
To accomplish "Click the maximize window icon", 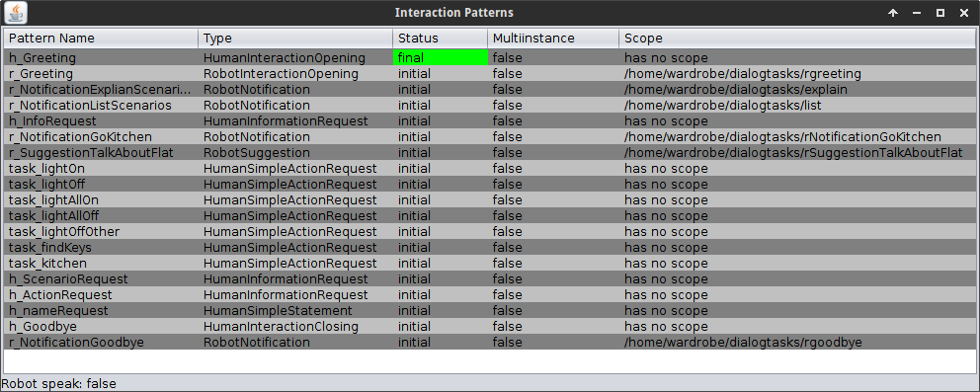I will (940, 13).
